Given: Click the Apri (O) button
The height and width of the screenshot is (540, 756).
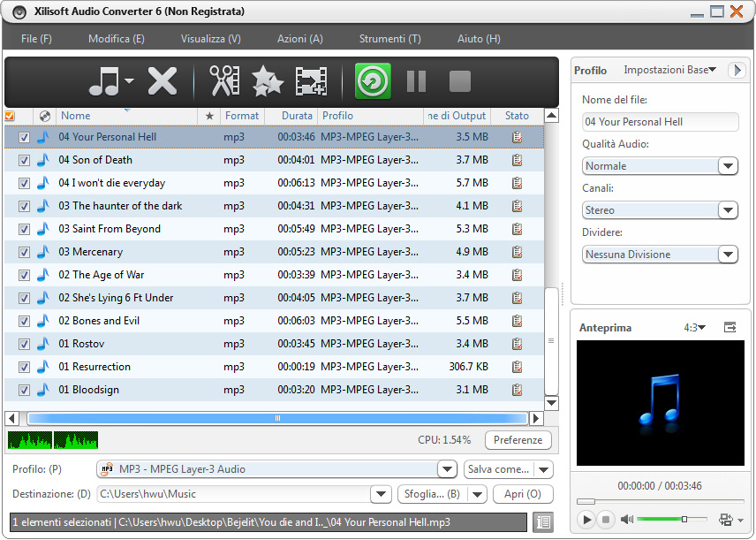Looking at the screenshot, I should pyautogui.click(x=522, y=494).
